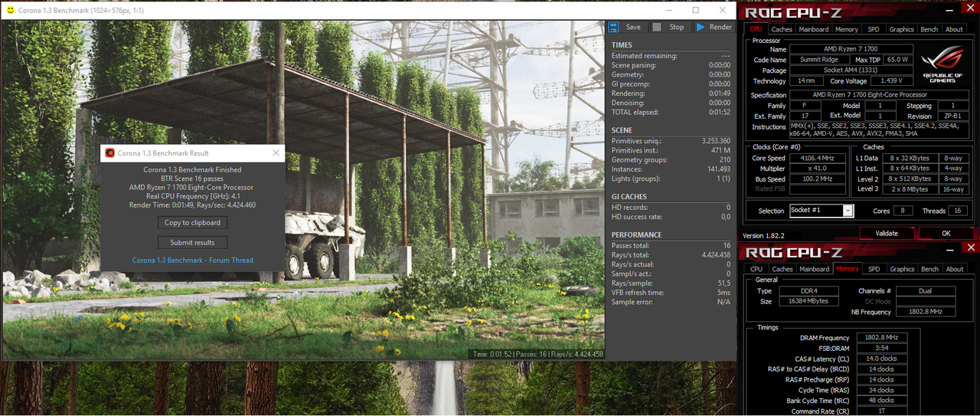Click Submit results button
980x416 pixels.
(x=192, y=242)
